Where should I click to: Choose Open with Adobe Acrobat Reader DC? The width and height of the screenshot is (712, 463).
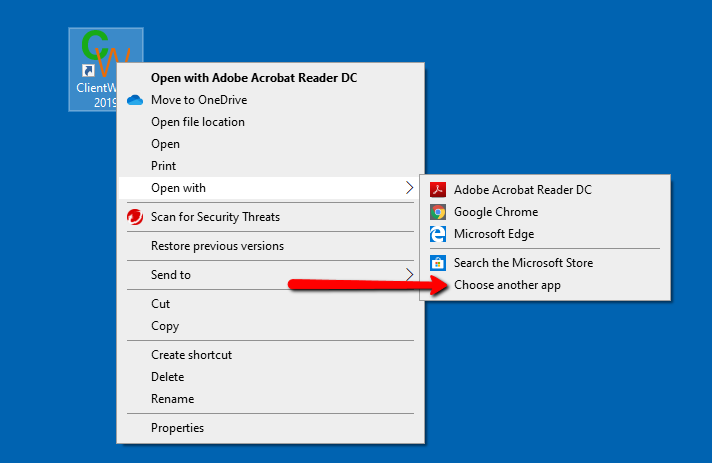click(x=271, y=78)
